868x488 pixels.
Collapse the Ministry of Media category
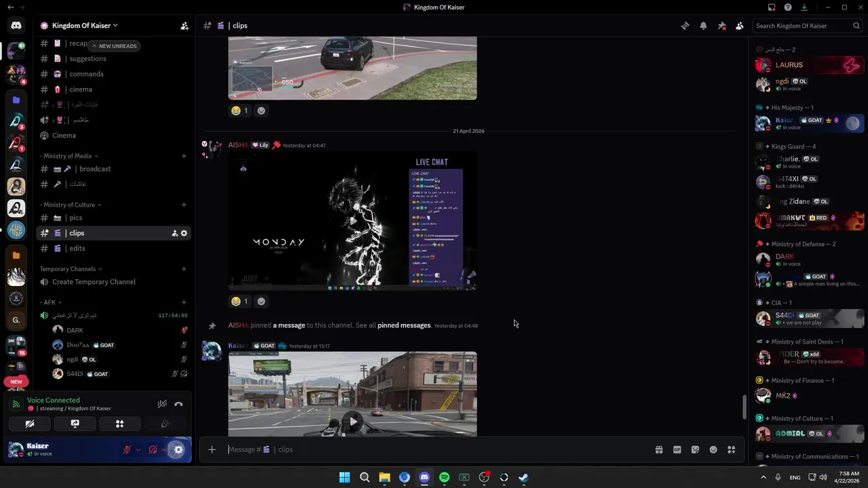[69, 156]
